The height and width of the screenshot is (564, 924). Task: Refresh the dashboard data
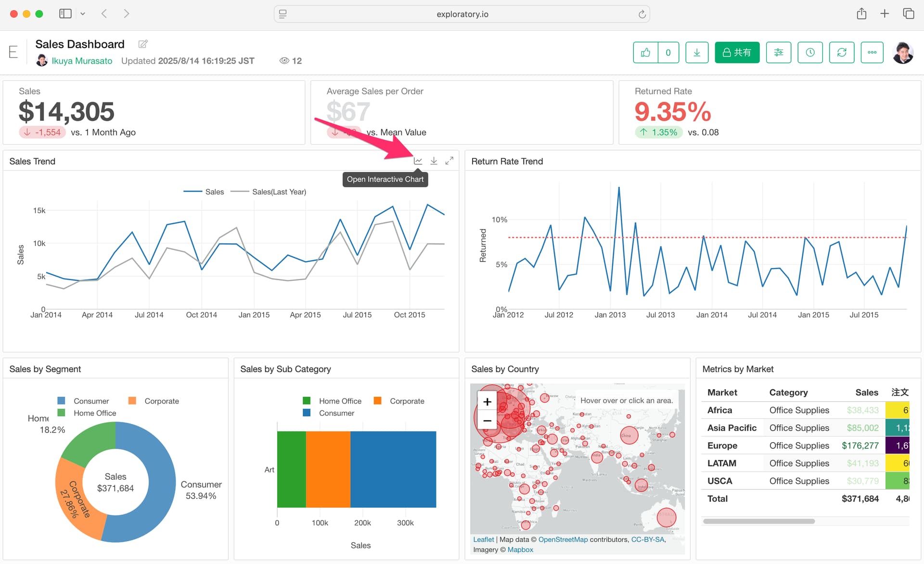coord(842,52)
